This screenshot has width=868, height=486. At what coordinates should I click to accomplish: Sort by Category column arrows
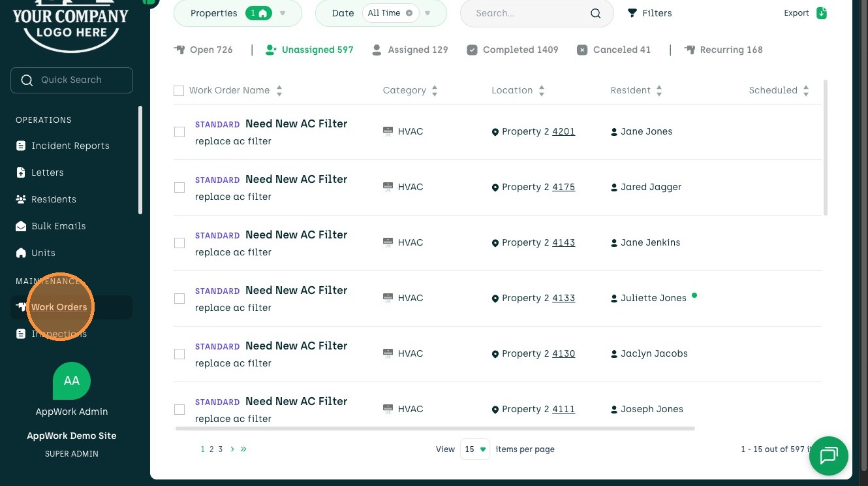pos(435,91)
